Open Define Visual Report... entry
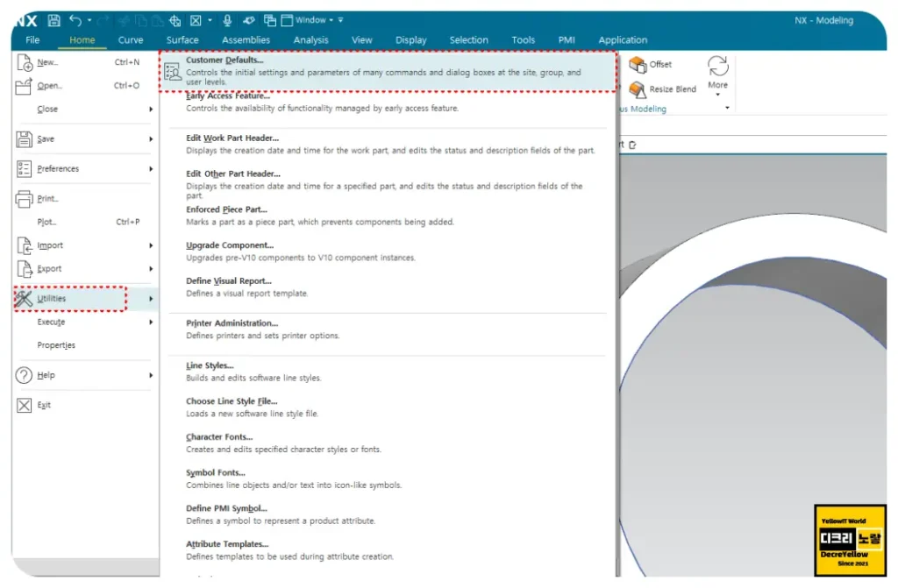Viewport: 898px width, 588px height. [229, 281]
